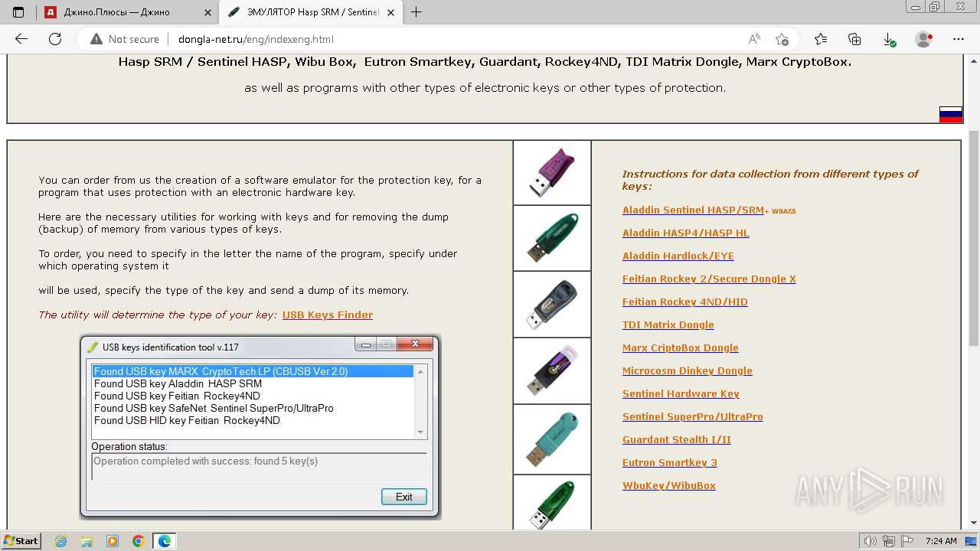Click the key list scroll up arrow

[x=420, y=371]
